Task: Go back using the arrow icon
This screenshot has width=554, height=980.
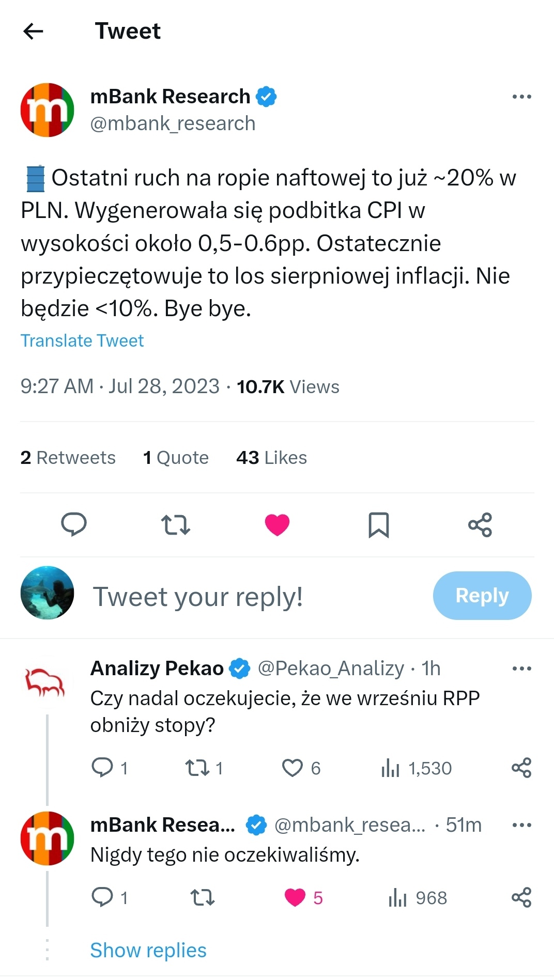Action: (33, 32)
